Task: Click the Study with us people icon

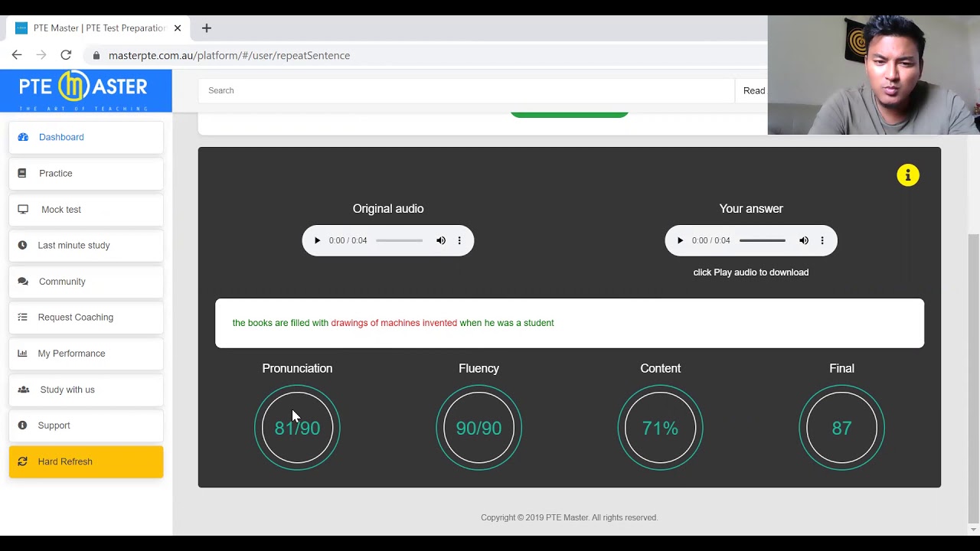Action: point(24,390)
